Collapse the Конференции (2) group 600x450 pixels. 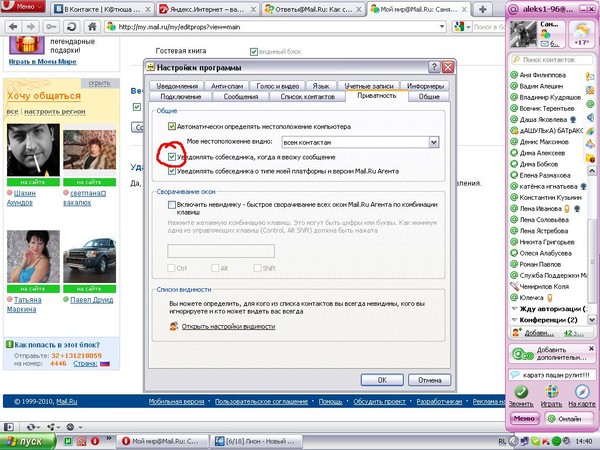tap(515, 320)
